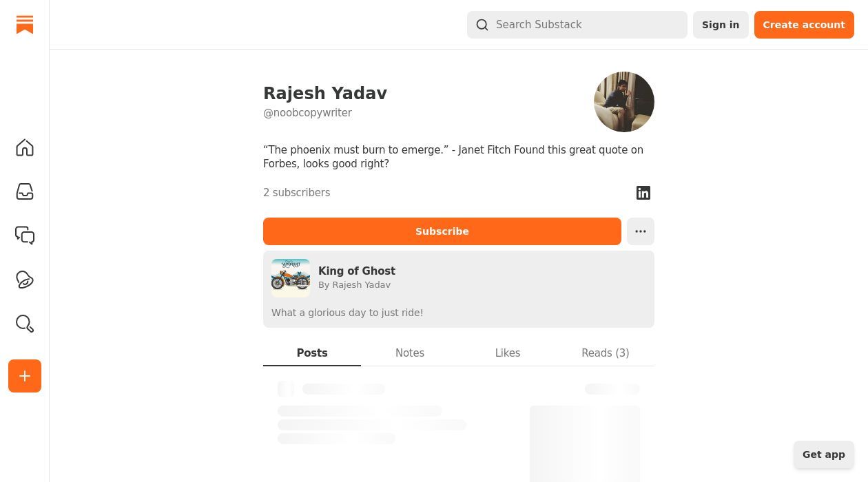
Task: Open the Chat sidebar icon
Action: tap(25, 236)
